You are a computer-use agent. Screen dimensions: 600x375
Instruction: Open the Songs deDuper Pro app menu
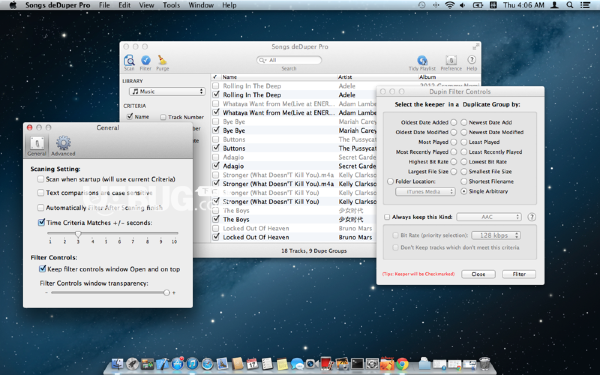[x=58, y=5]
